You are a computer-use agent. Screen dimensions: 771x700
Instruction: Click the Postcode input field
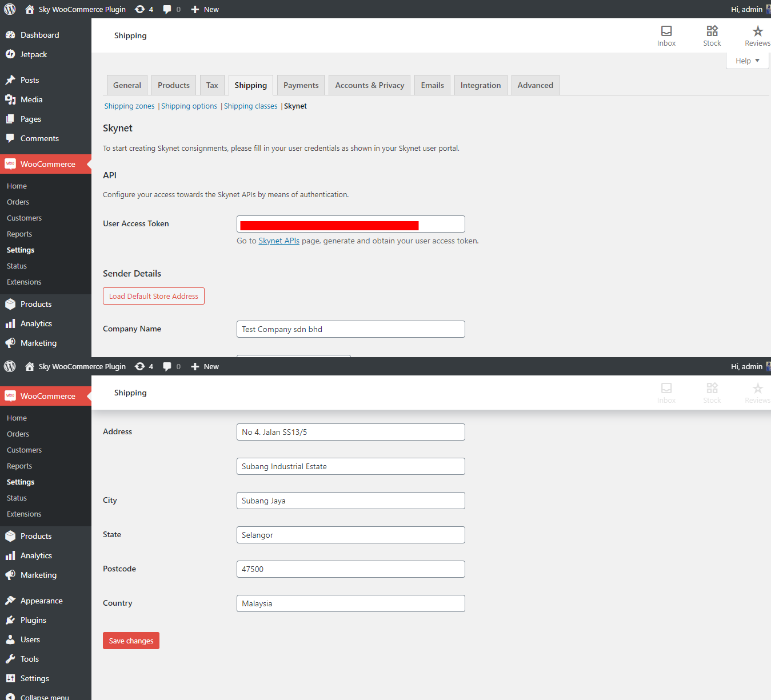[x=350, y=569]
